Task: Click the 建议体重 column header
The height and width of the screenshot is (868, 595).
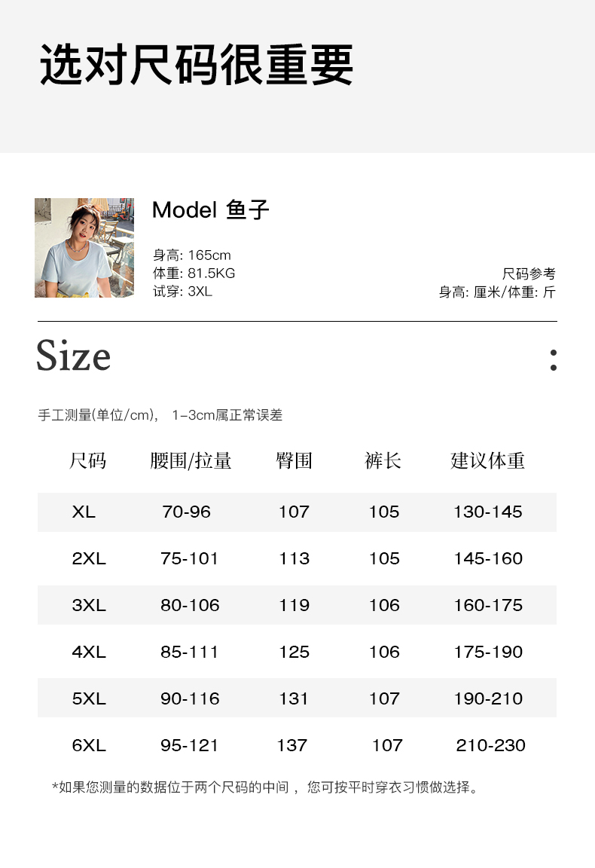Action: 487,461
